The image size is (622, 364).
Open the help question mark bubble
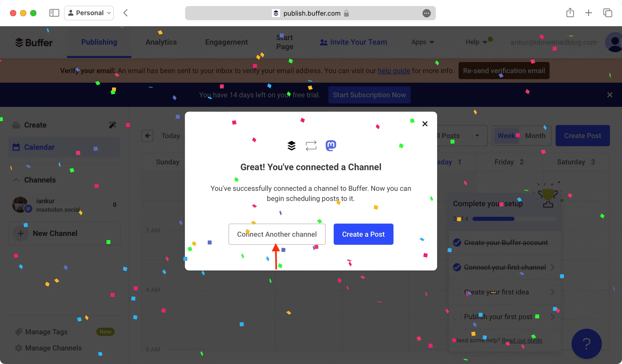pos(587,344)
